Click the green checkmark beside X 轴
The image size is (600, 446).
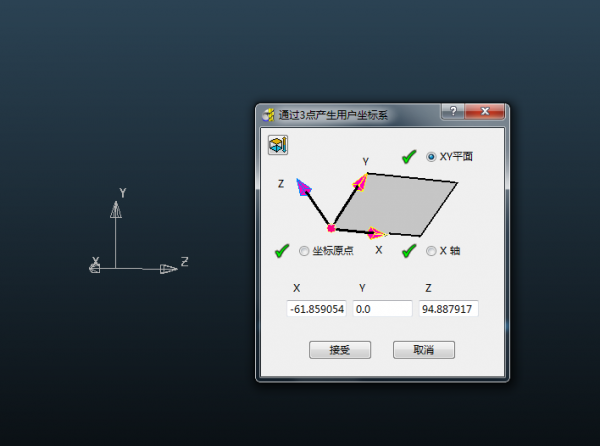tap(408, 251)
